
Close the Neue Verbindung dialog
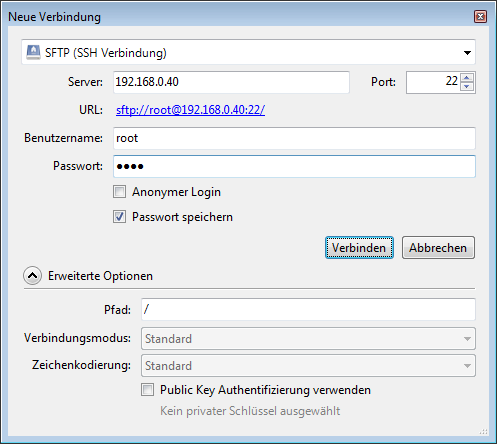click(x=480, y=17)
